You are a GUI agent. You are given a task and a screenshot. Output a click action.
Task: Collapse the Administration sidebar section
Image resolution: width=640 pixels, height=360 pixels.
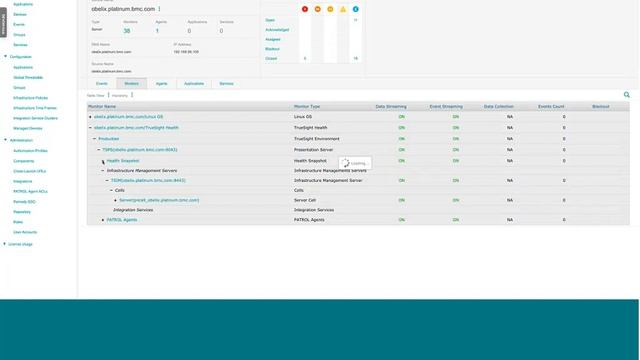point(5,140)
